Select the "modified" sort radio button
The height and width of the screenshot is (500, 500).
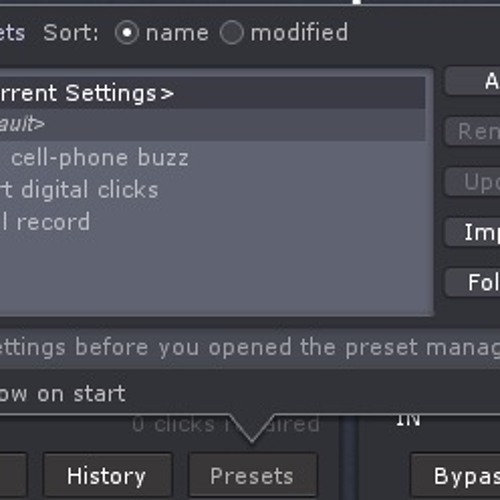pyautogui.click(x=232, y=33)
